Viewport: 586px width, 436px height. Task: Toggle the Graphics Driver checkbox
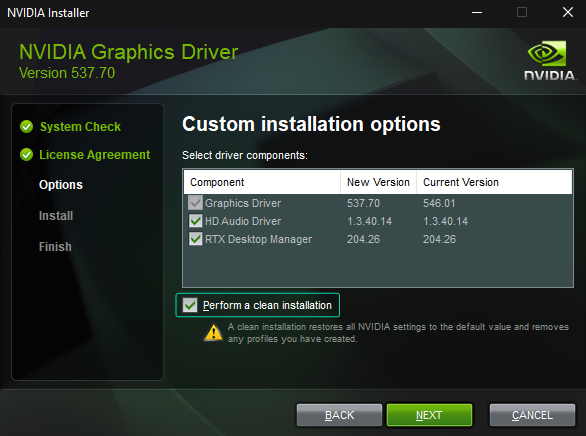click(x=195, y=203)
